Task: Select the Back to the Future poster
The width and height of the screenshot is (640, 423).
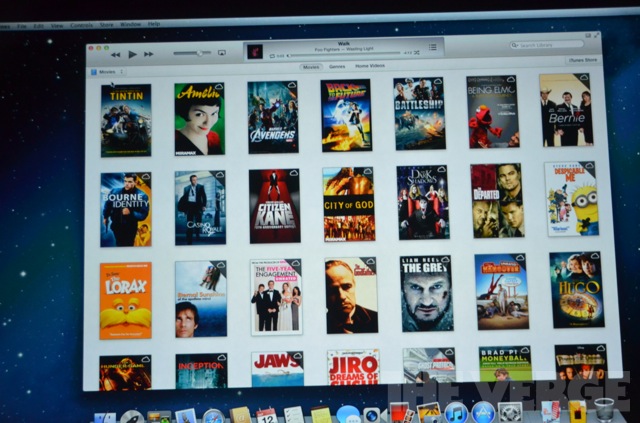Action: (346, 115)
